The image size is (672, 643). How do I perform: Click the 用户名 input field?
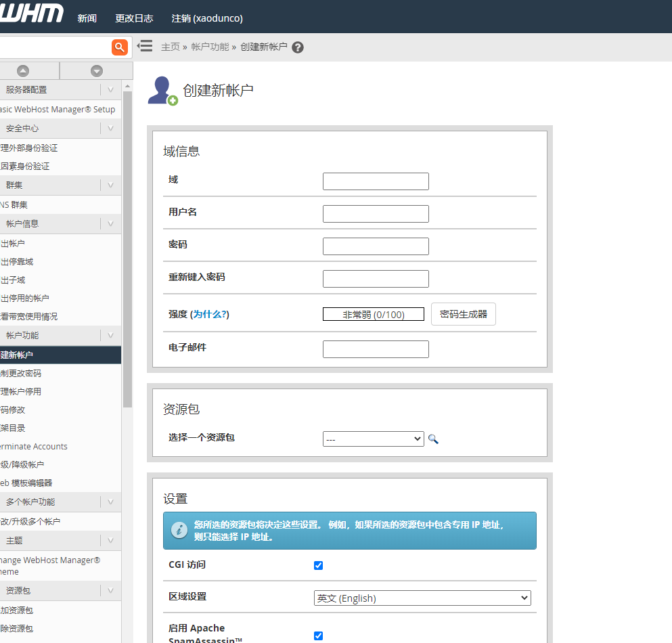coord(376,214)
